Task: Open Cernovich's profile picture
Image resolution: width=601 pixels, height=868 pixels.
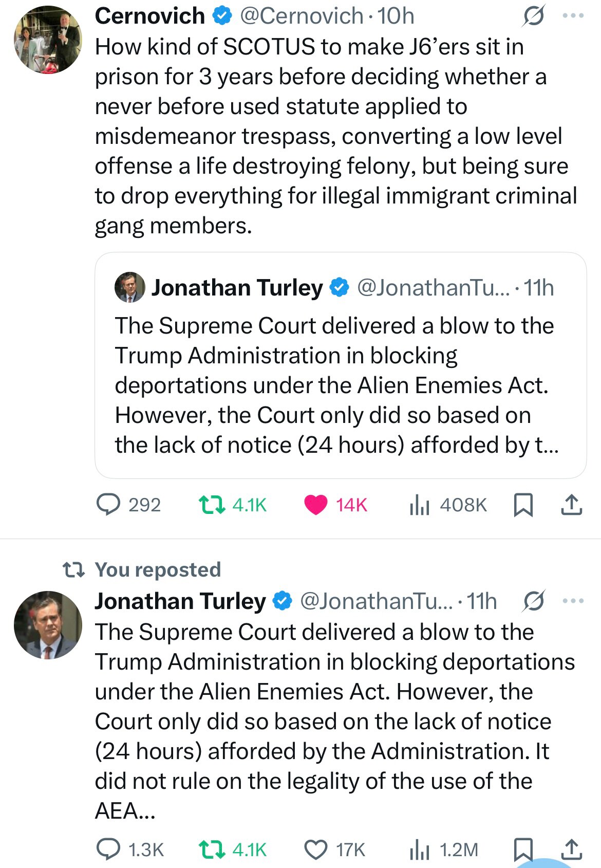Action: [48, 40]
